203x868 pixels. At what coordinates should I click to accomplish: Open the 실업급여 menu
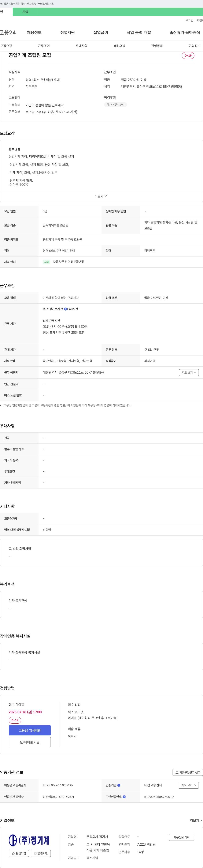click(101, 32)
